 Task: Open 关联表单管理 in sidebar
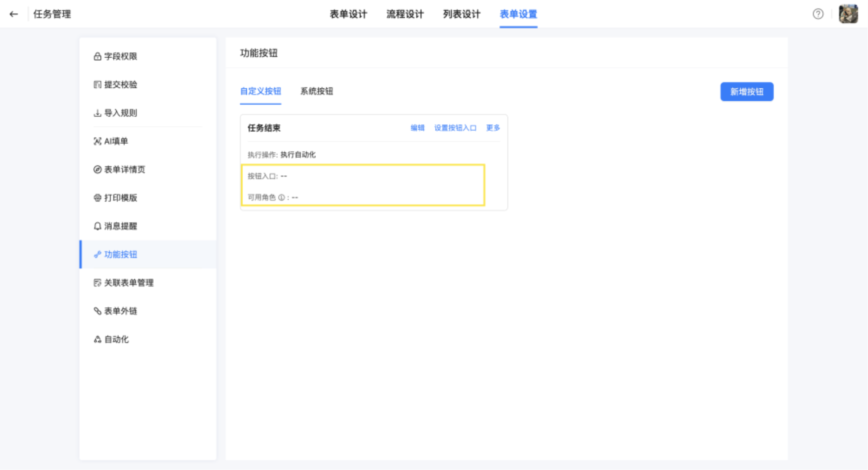128,283
